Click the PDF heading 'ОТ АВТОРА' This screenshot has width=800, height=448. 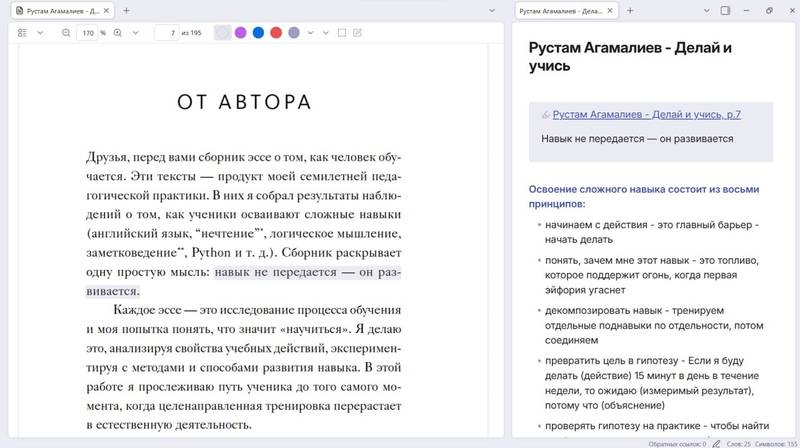tap(244, 102)
